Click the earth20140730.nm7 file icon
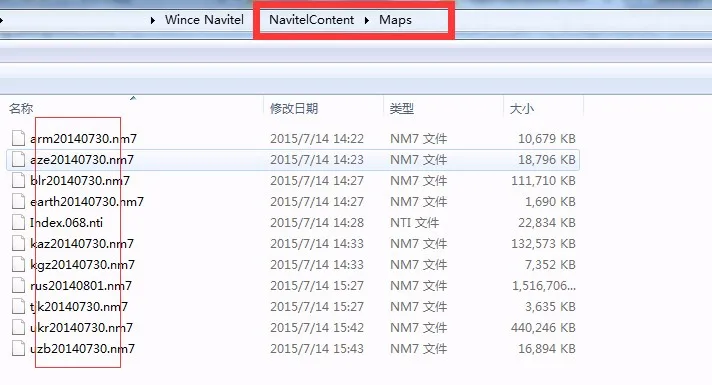 click(x=18, y=201)
